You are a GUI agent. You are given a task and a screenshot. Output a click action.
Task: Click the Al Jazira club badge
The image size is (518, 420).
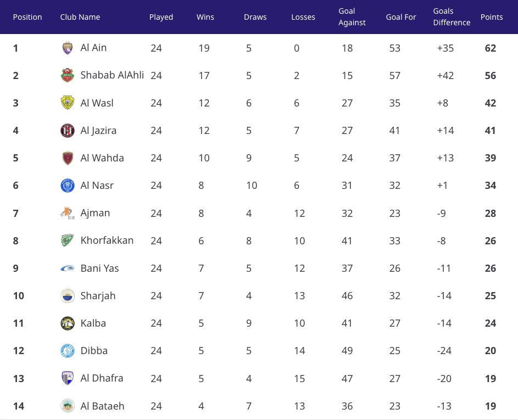pyautogui.click(x=68, y=131)
